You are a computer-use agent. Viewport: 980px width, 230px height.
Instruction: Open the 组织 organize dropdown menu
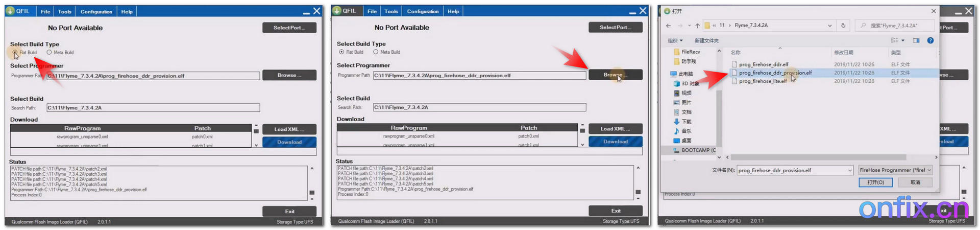tap(675, 40)
